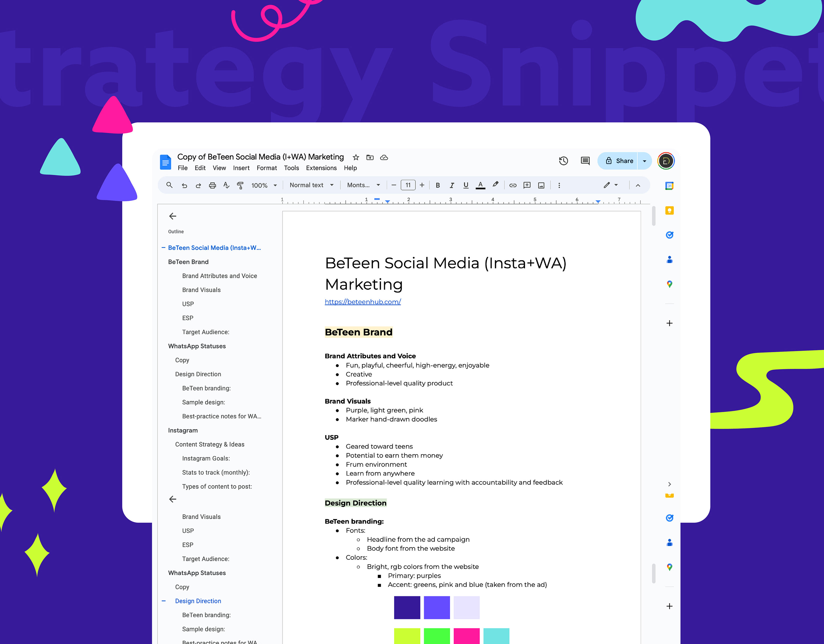824x644 pixels.
Task: Open the View menu
Action: pyautogui.click(x=219, y=168)
